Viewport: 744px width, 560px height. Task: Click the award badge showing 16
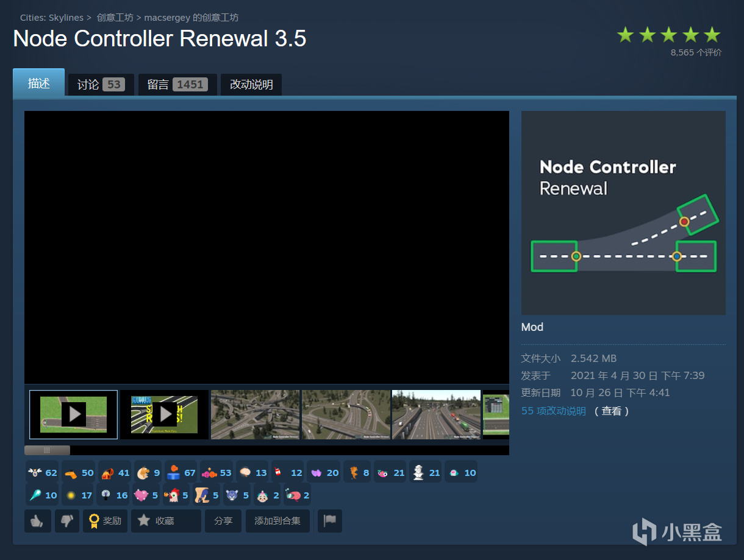pos(114,495)
